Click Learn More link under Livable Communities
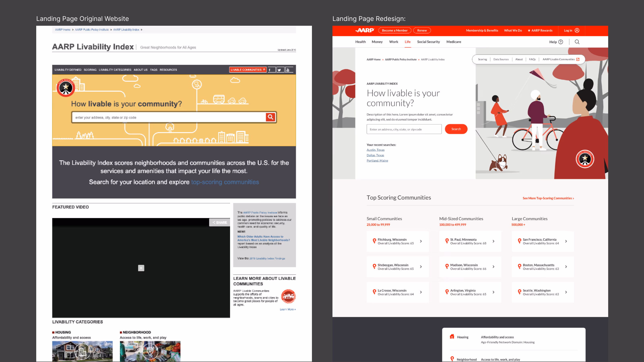This screenshot has height=362, width=644. 288,309
